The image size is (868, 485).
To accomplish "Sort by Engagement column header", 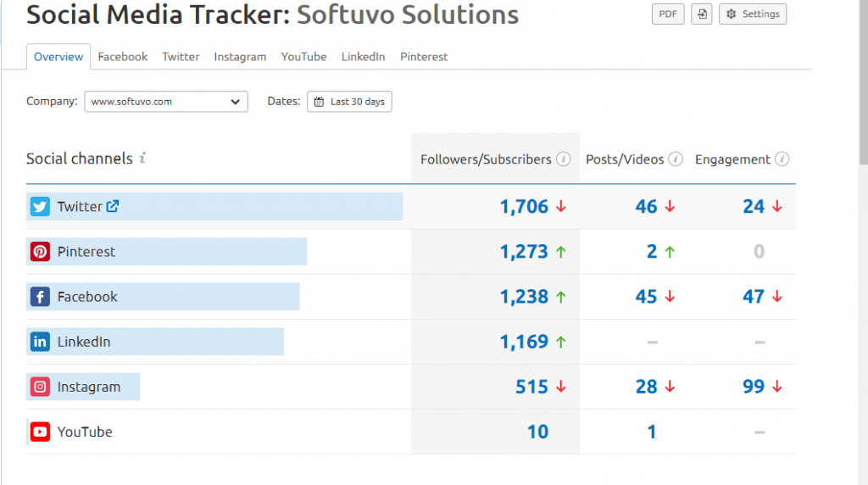I will pos(732,159).
